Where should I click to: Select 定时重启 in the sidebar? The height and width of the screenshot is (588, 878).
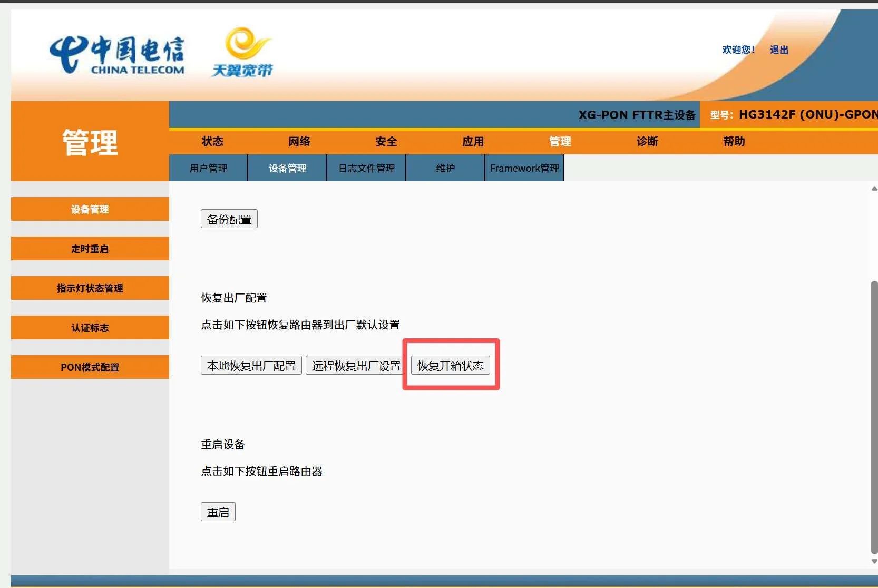click(x=90, y=248)
